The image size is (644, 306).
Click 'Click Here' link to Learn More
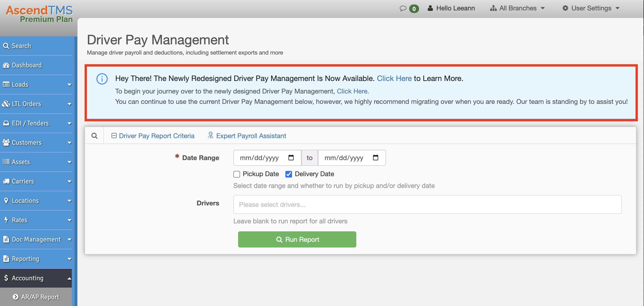coord(394,78)
